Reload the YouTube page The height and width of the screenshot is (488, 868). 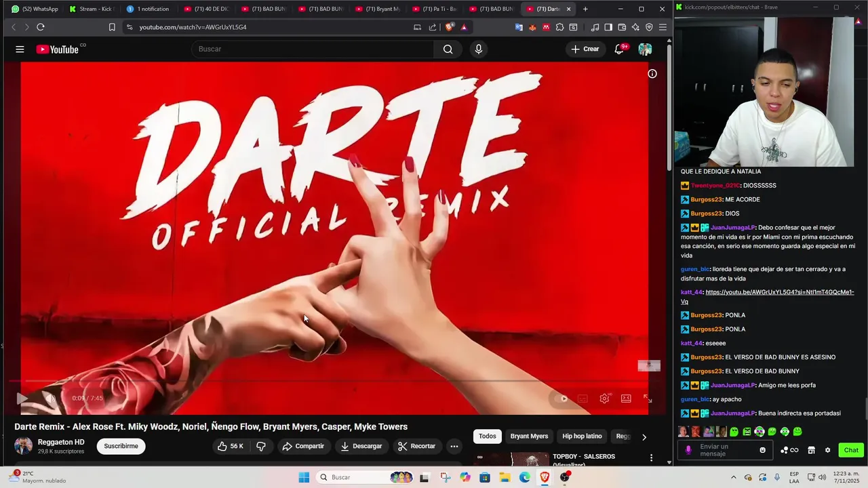coord(41,27)
